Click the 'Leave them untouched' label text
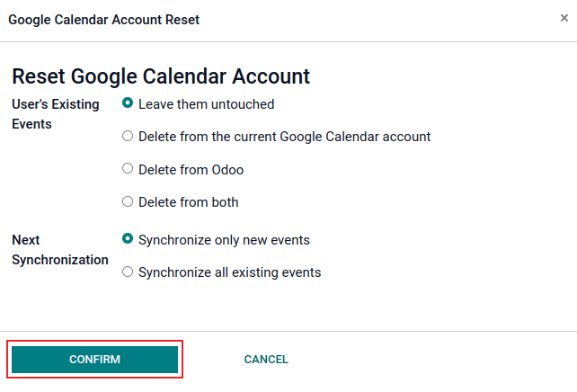 206,104
